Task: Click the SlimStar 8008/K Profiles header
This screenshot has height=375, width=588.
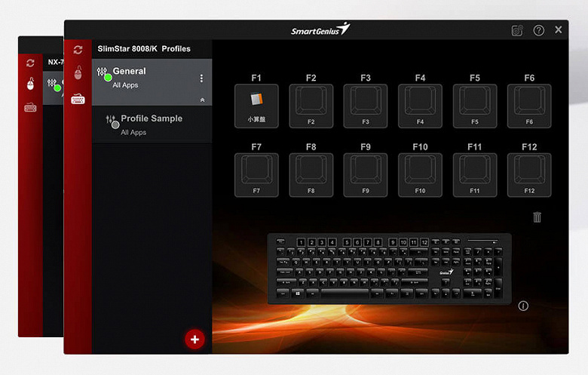Action: tap(144, 49)
